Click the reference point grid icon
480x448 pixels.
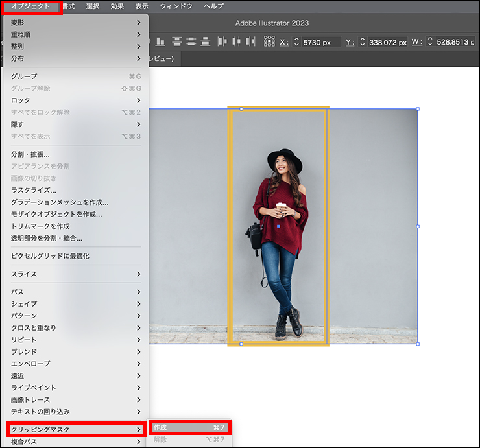point(269,41)
